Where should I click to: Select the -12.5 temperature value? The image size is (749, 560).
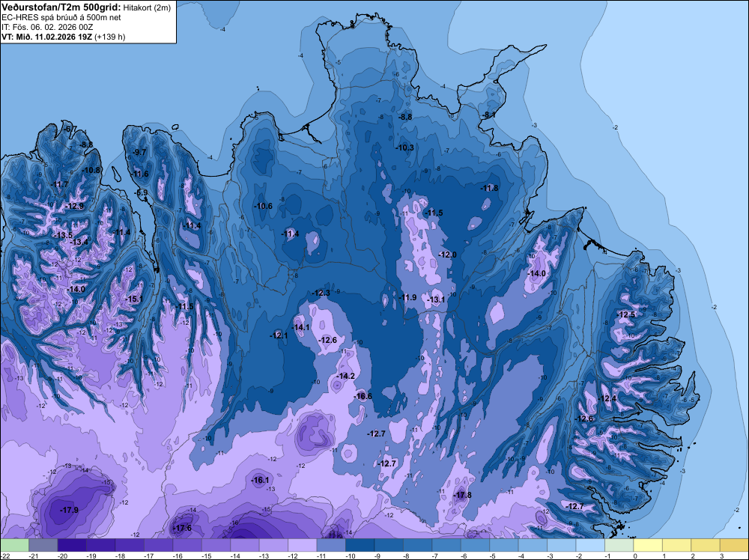click(x=626, y=315)
